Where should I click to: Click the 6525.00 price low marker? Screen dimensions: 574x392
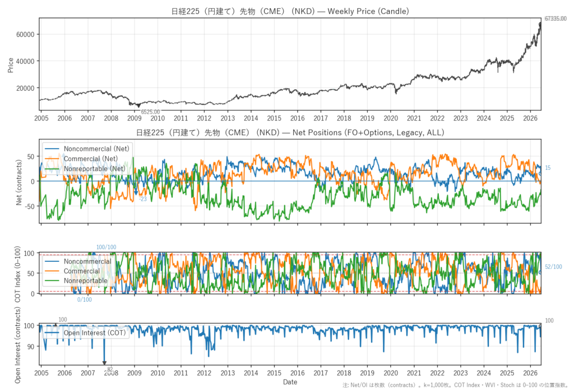point(150,112)
